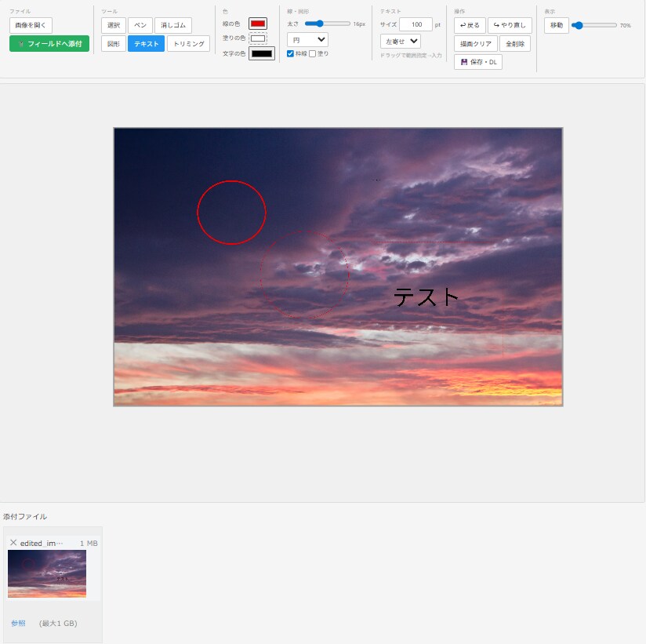Click the edited_im… file name
Viewport: 646px width, 644px height.
coord(42,543)
